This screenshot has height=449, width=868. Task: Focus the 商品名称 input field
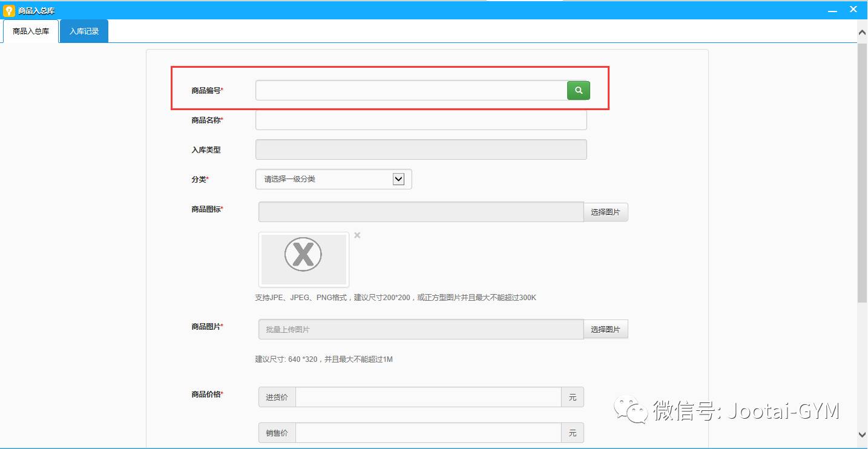tap(421, 120)
